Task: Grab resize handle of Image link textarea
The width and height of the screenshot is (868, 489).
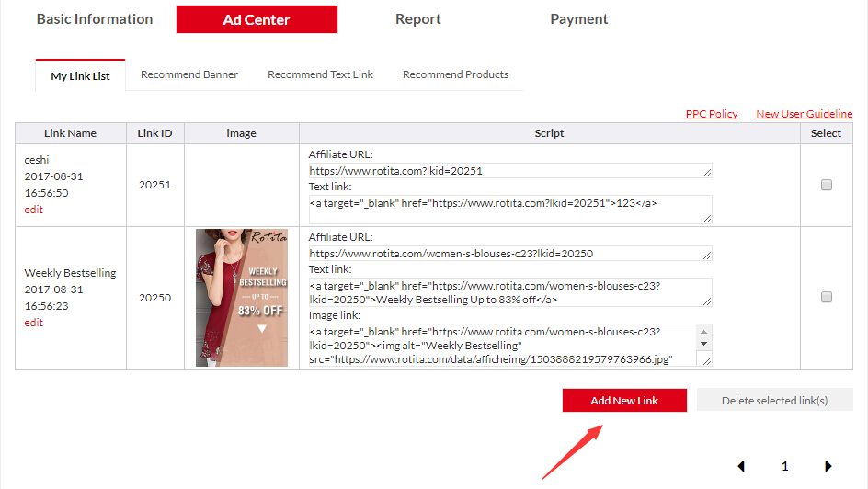Action: tap(707, 360)
